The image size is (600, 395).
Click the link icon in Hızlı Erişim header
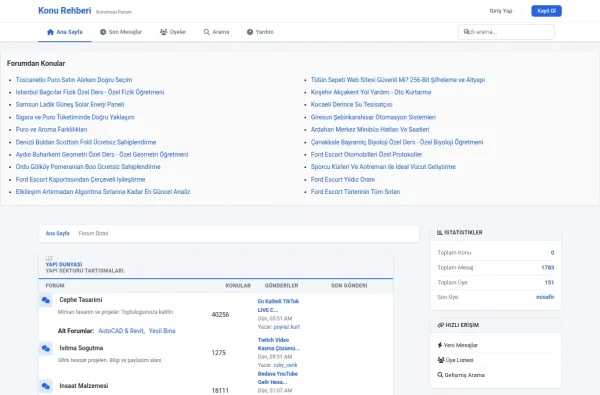[440, 325]
